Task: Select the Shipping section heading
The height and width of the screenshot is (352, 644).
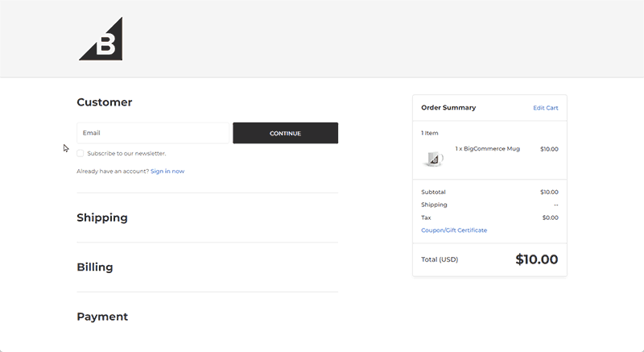Action: pos(102,217)
